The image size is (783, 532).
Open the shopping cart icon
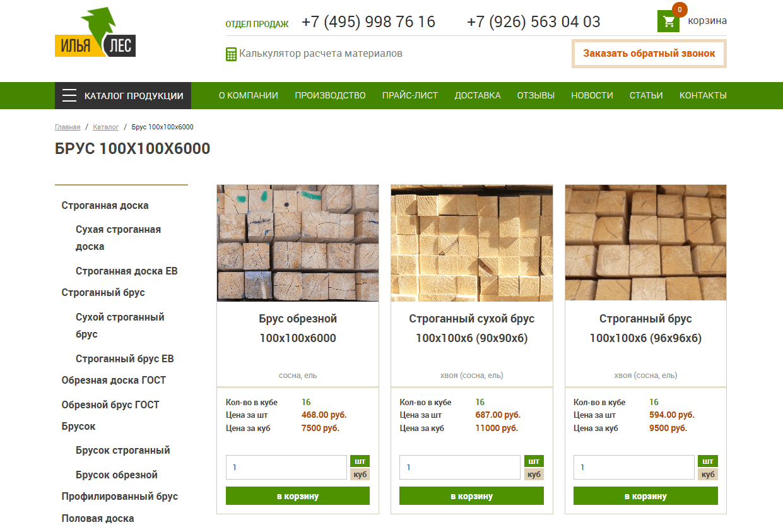(668, 21)
